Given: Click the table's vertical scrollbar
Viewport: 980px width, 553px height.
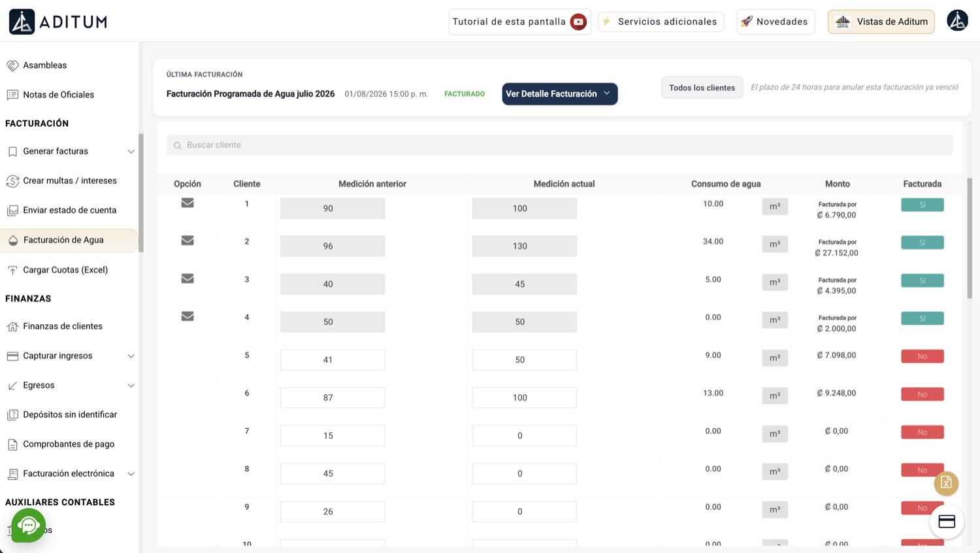Looking at the screenshot, I should pos(970,238).
